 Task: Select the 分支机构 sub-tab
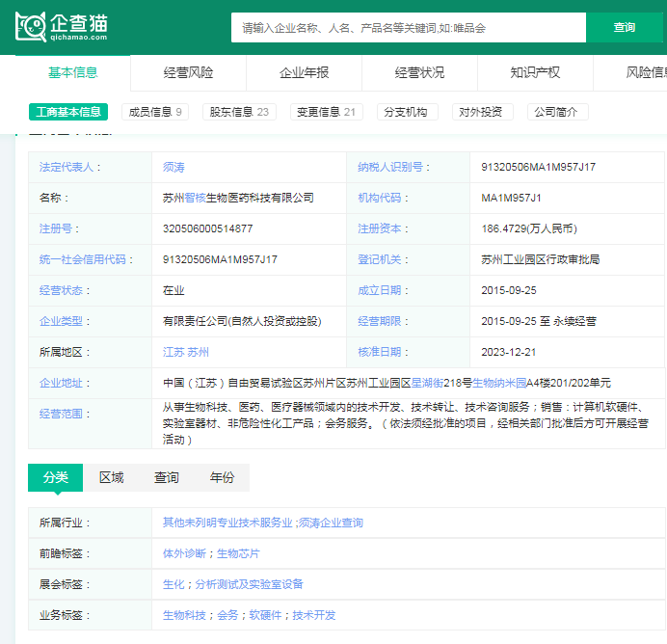click(406, 112)
